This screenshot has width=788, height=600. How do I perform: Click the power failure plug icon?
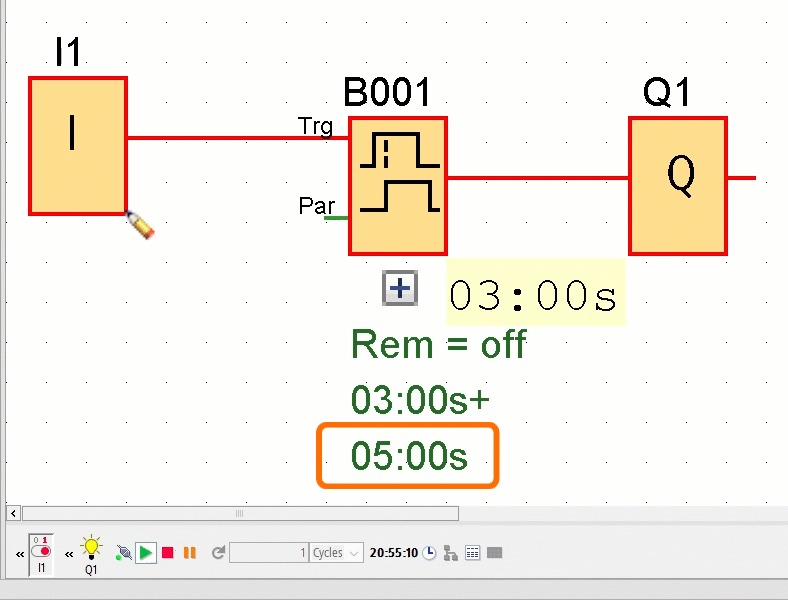pos(124,553)
